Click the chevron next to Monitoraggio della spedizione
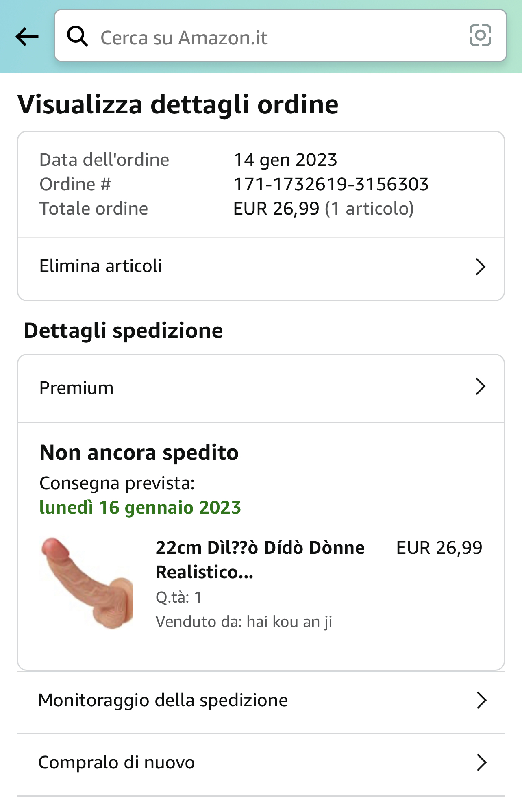Viewport: 522px width, 812px height. coord(481,701)
